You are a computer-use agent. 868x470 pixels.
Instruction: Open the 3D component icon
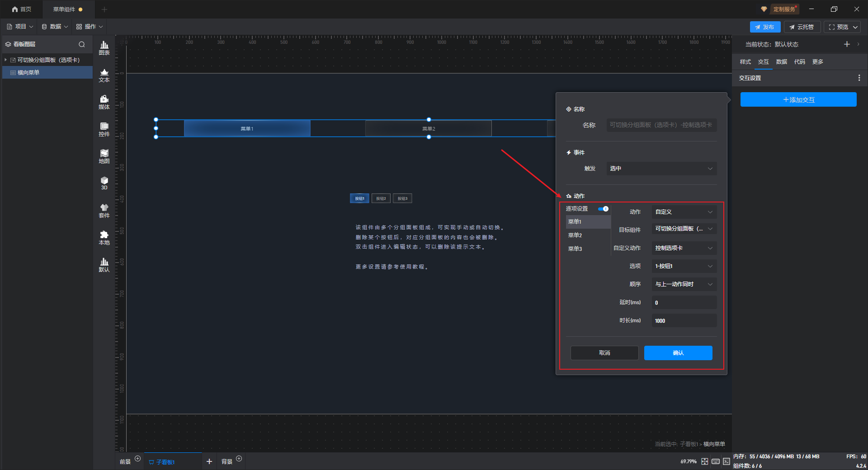[x=104, y=183]
